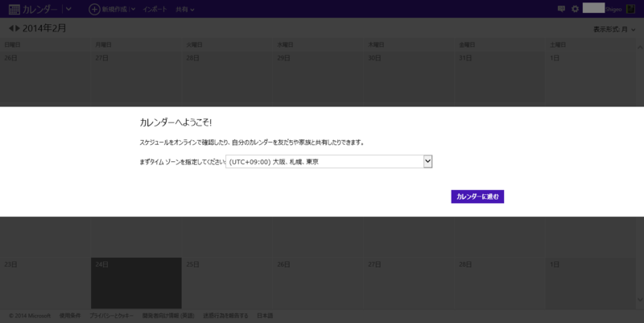This screenshot has height=323, width=644.
Task: Open the 迷惑行為を報告する link
Action: 225,316
